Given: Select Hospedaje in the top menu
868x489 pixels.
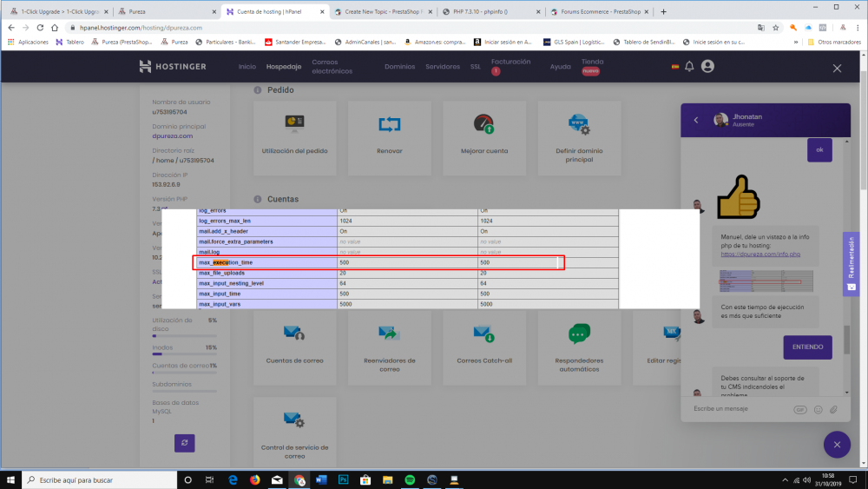Looking at the screenshot, I should (x=284, y=67).
